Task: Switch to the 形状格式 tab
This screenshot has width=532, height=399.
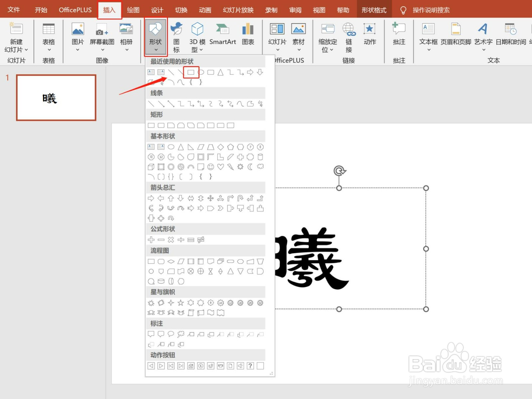Action: pos(374,10)
